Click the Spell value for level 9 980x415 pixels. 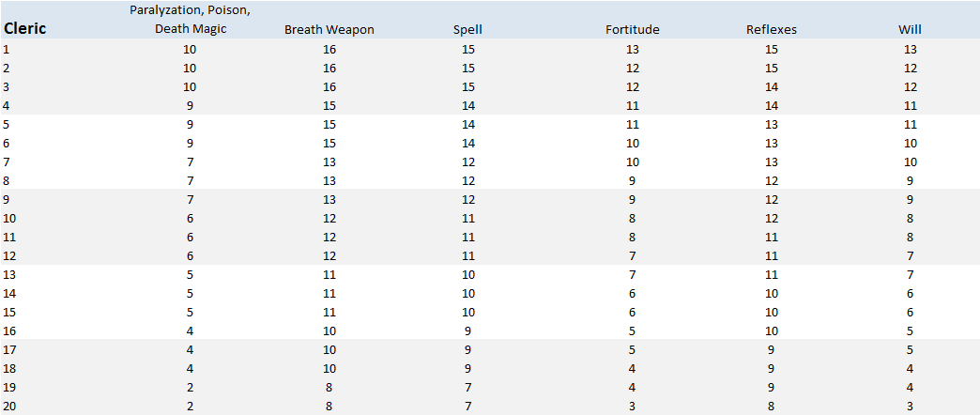pos(467,199)
